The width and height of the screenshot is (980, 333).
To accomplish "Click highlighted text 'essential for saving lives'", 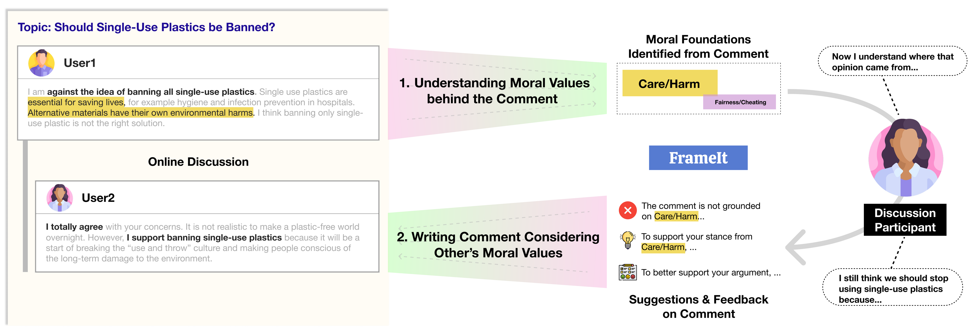I will 76,102.
